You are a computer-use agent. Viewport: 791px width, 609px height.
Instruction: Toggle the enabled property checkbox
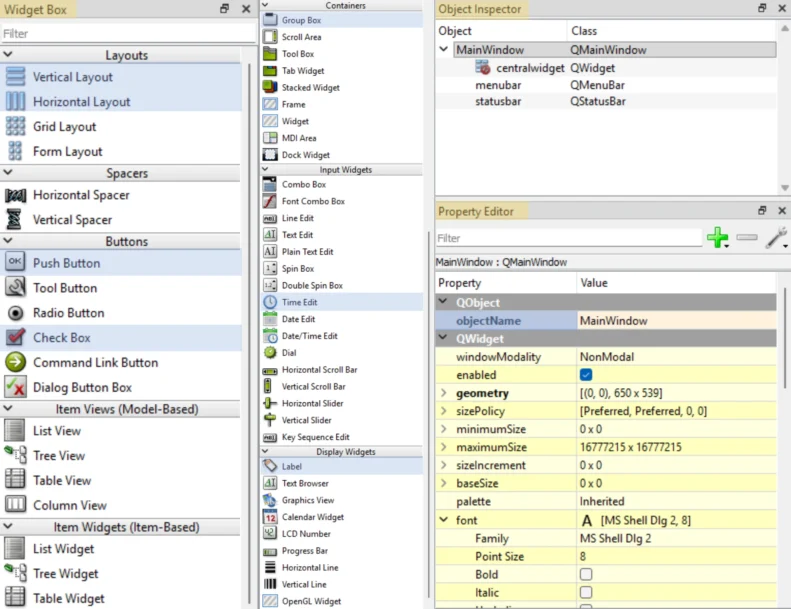point(586,375)
